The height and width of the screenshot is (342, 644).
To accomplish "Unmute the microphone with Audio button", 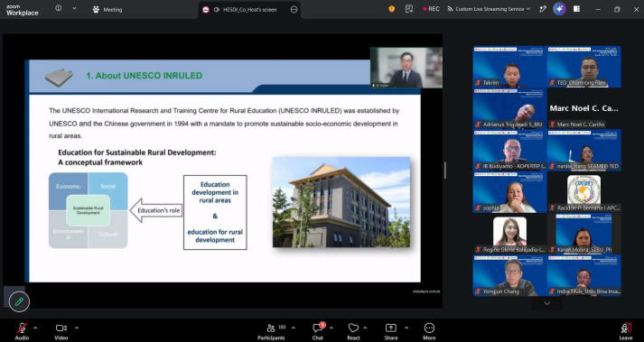I will (23, 331).
